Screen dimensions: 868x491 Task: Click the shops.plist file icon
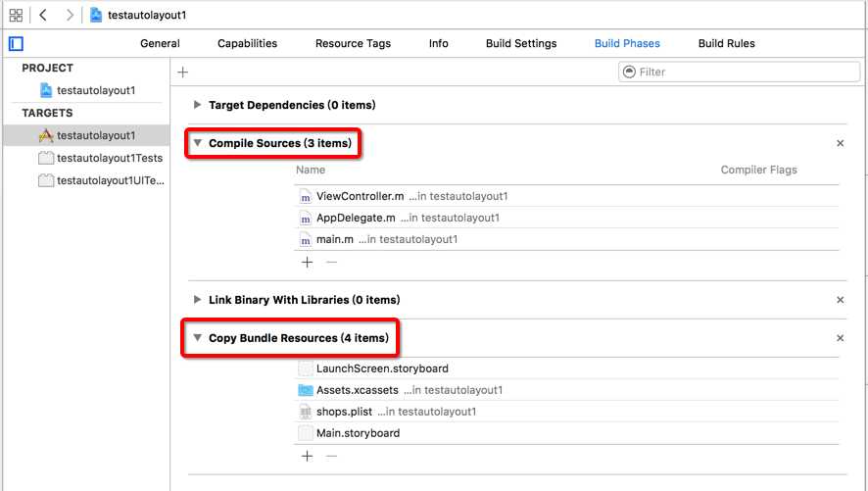tap(305, 412)
